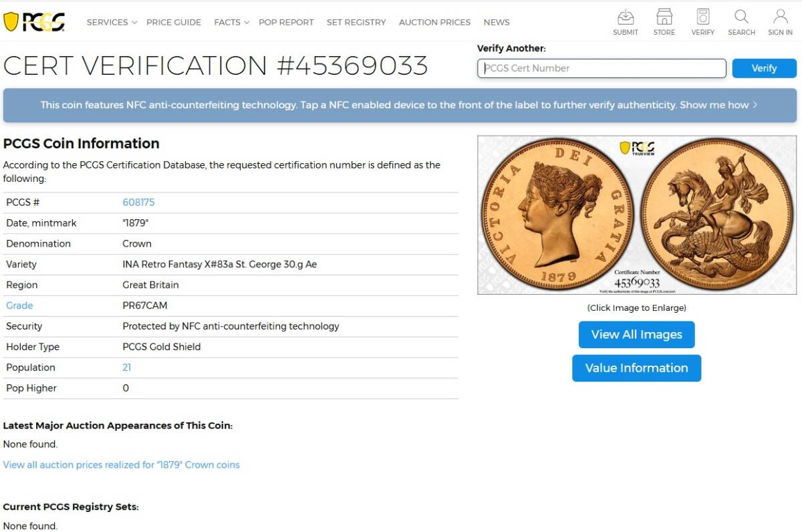Enlarge the 1879 crown coin image
The image size is (802, 532).
(x=637, y=215)
